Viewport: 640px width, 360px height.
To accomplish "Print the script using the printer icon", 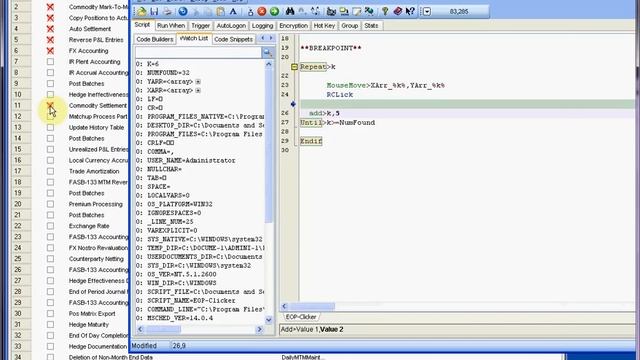I will (x=167, y=11).
